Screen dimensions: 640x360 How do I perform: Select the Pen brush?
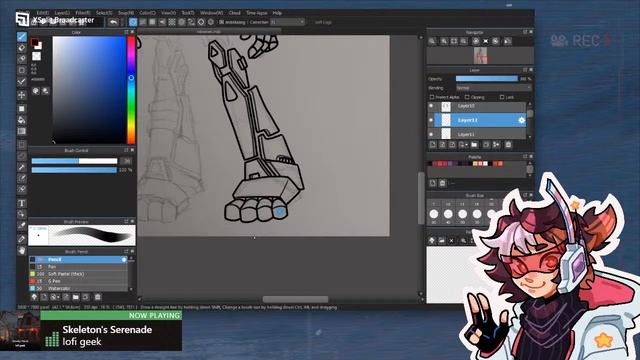[78, 267]
